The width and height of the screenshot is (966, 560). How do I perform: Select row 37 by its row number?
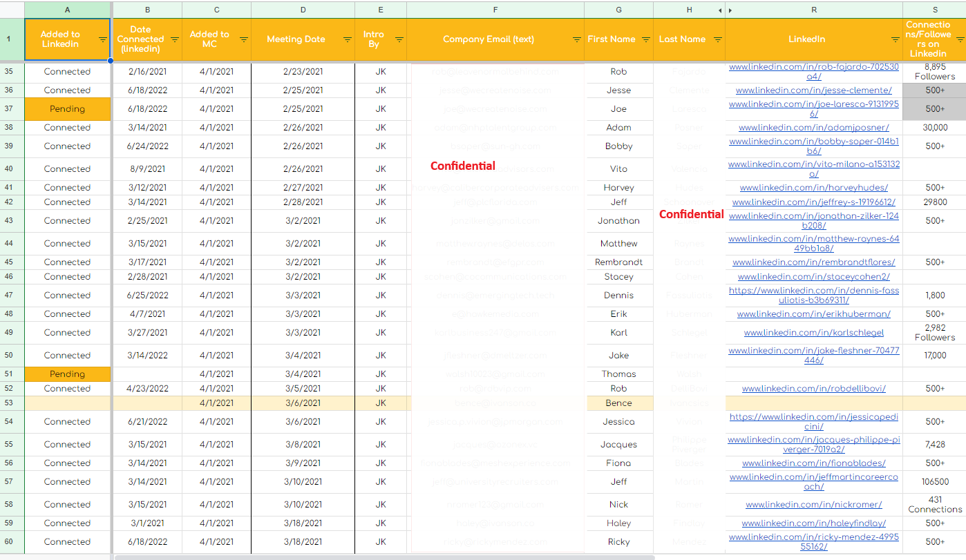click(8, 109)
